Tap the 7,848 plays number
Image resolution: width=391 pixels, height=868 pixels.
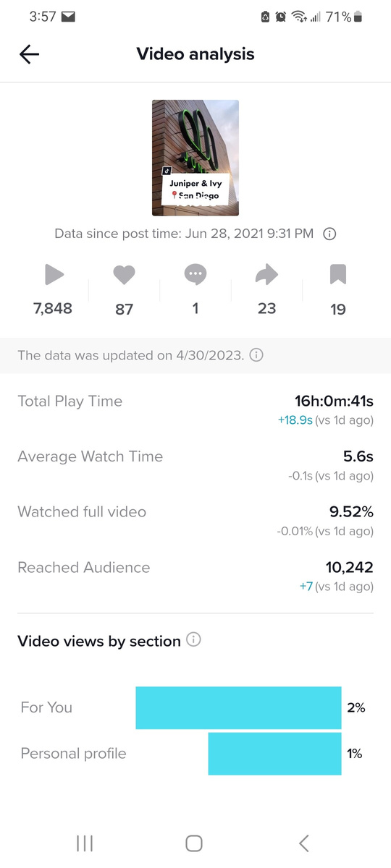(53, 309)
